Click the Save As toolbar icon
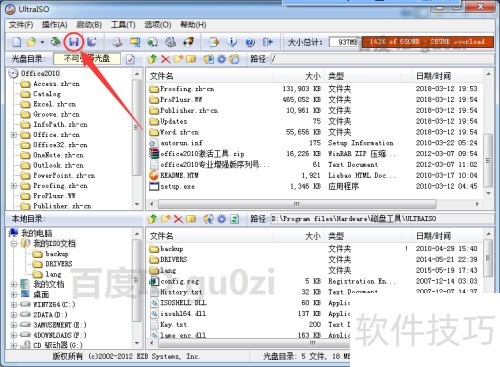 coord(92,42)
